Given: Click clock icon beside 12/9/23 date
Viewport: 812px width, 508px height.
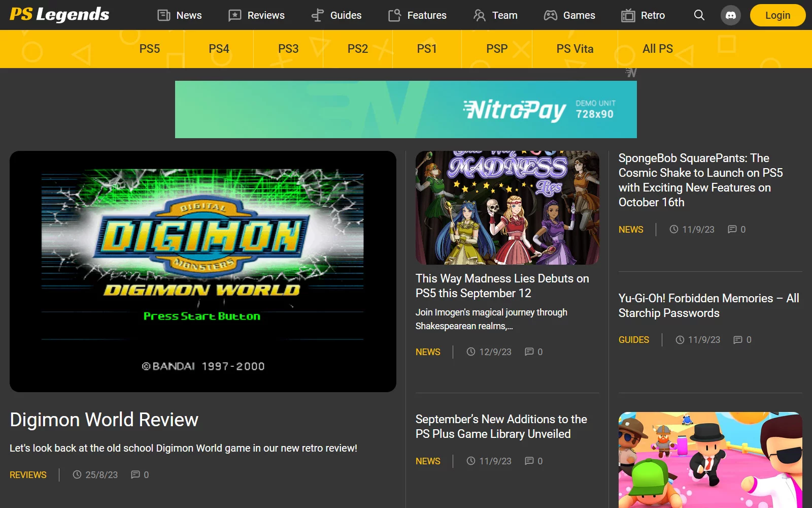Looking at the screenshot, I should (x=471, y=352).
